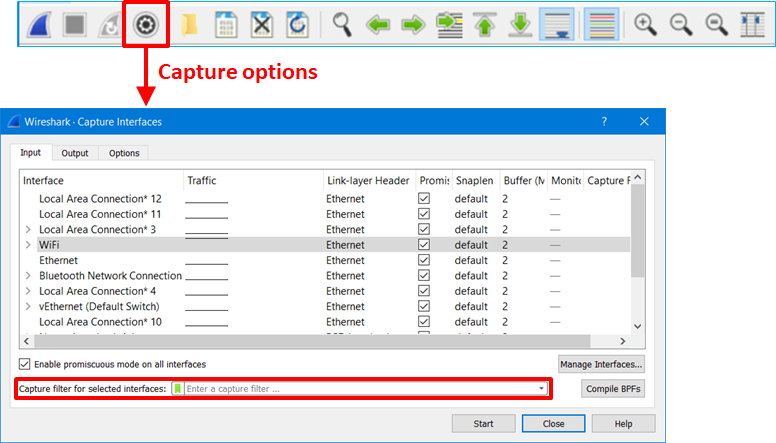This screenshot has width=776, height=443.
Task: Click the vertical scrollbar thumb
Action: click(x=637, y=231)
